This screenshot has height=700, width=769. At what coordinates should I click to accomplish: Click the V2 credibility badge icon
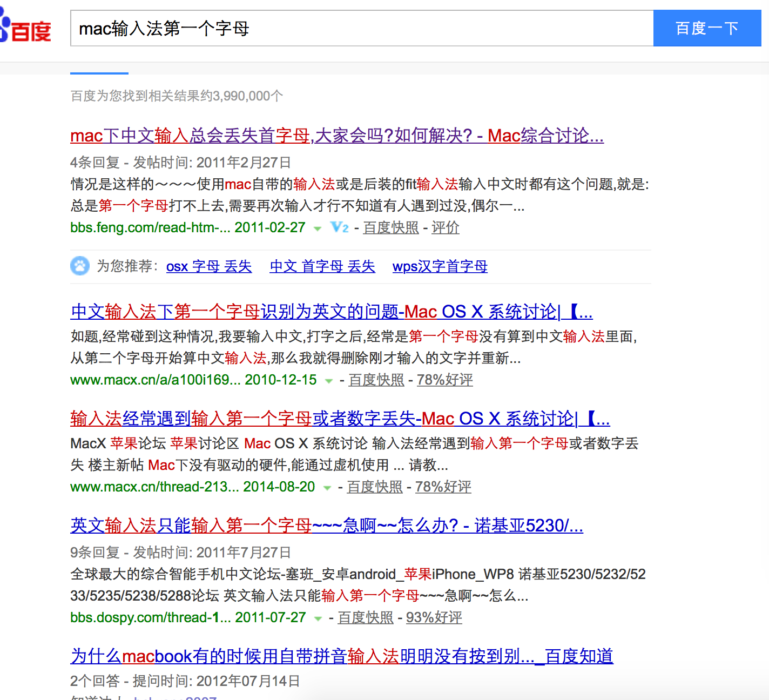340,227
